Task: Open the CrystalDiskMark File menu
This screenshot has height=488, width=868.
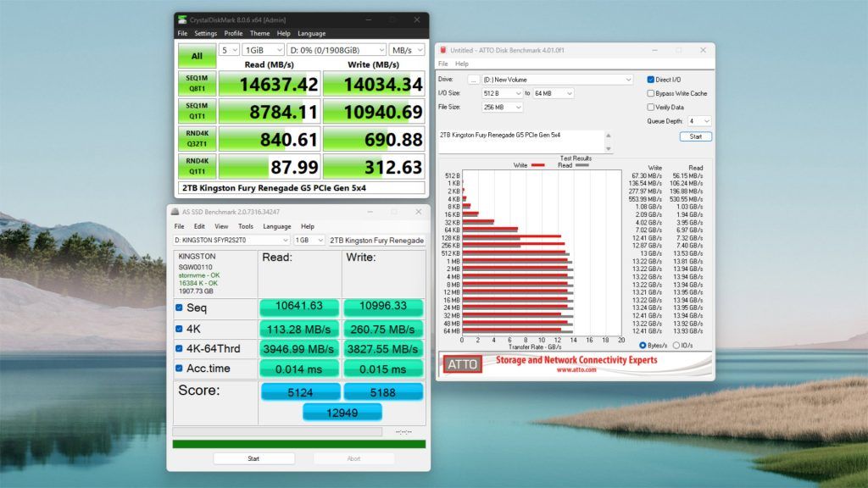Action: pos(182,33)
